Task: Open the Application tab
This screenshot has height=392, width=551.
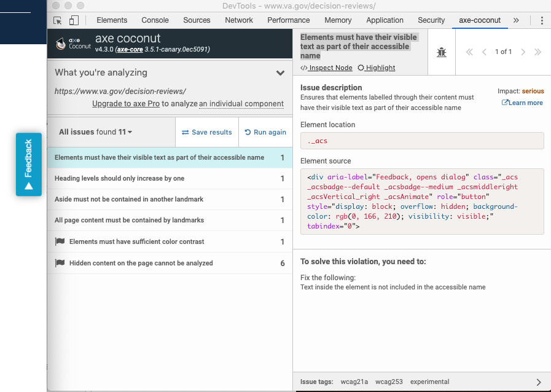Action: coord(385,20)
